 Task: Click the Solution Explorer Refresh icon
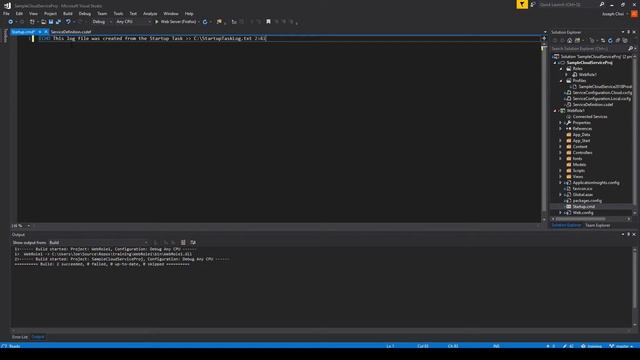click(x=610, y=40)
